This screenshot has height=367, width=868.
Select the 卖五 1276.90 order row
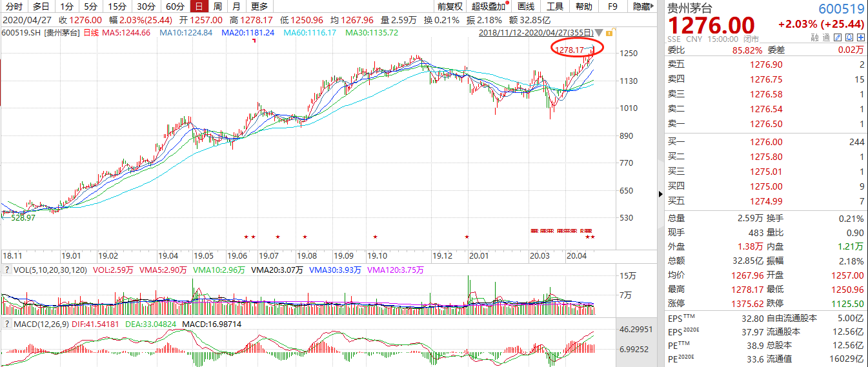(765, 64)
